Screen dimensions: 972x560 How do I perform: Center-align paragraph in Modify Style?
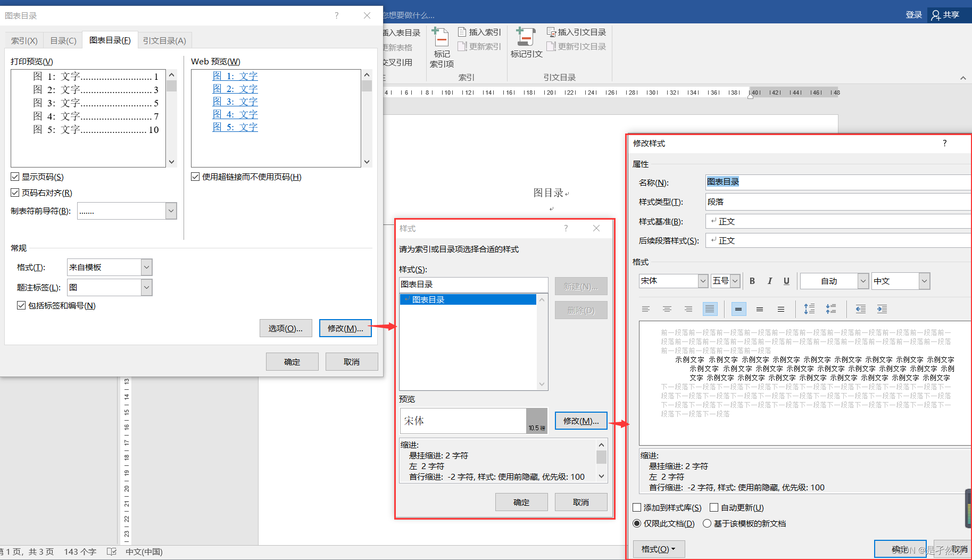point(667,309)
